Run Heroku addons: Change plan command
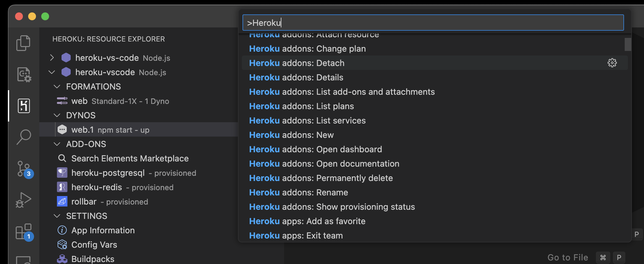Viewport: 644px width, 264px height. point(435,49)
